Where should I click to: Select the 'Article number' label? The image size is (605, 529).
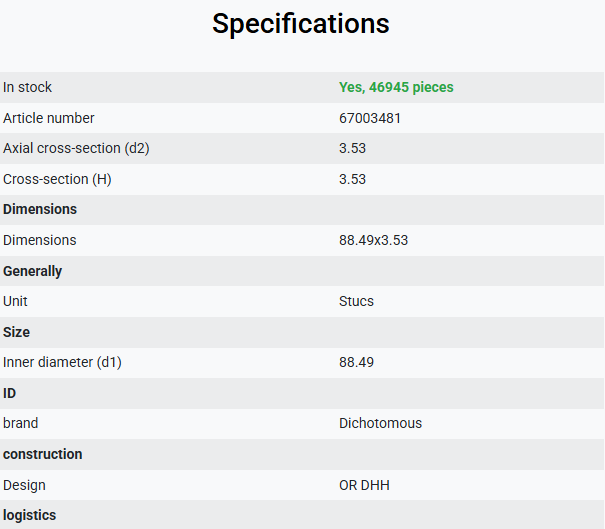(x=49, y=118)
